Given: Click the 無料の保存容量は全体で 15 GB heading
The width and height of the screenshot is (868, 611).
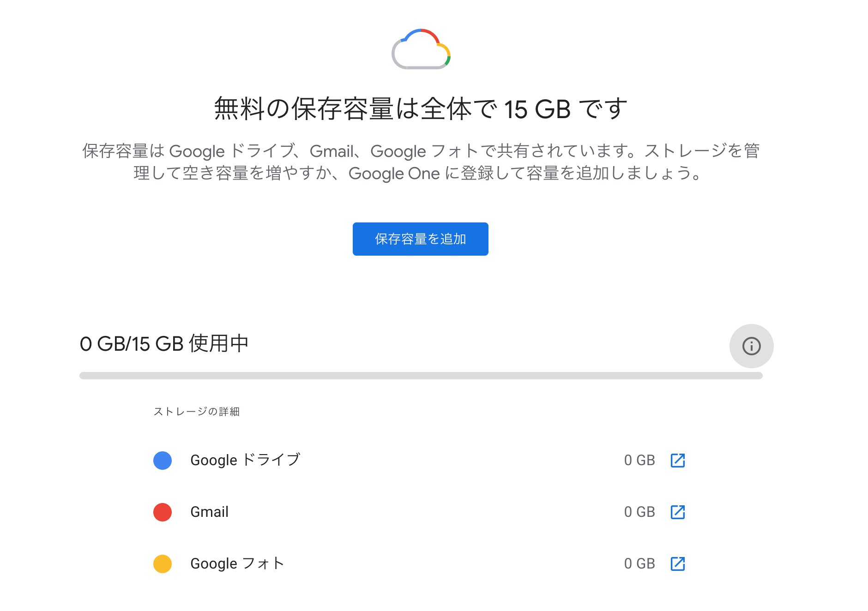Looking at the screenshot, I should tap(421, 109).
